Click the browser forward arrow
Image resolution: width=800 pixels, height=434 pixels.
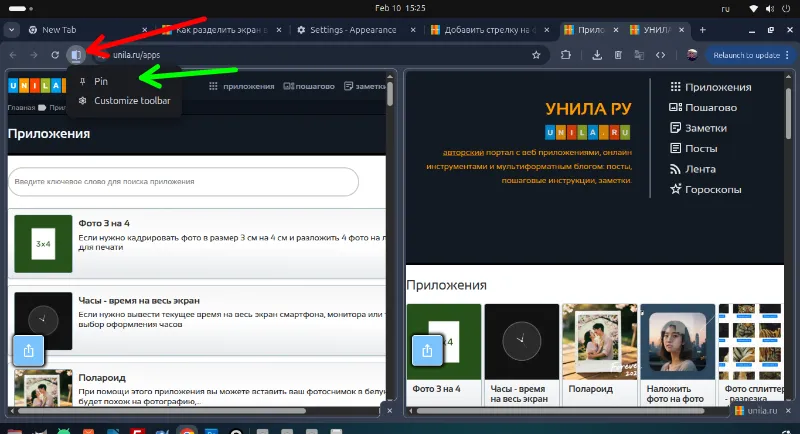coord(34,55)
